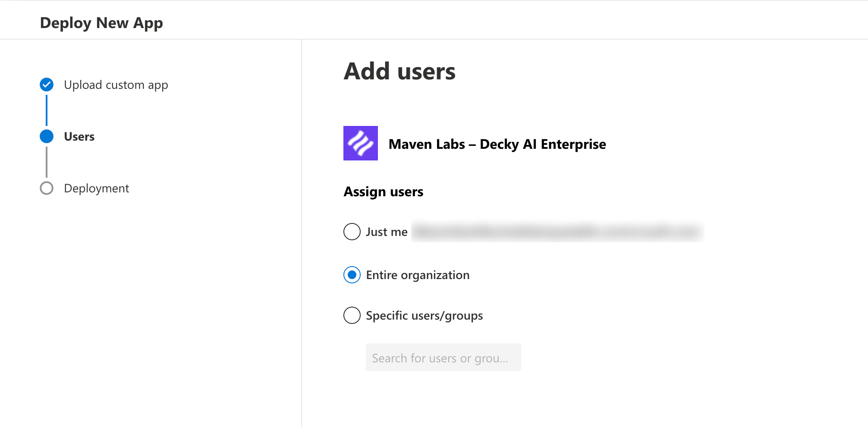This screenshot has width=868, height=427.
Task: Focus the Search for users or groups field
Action: coord(443,357)
